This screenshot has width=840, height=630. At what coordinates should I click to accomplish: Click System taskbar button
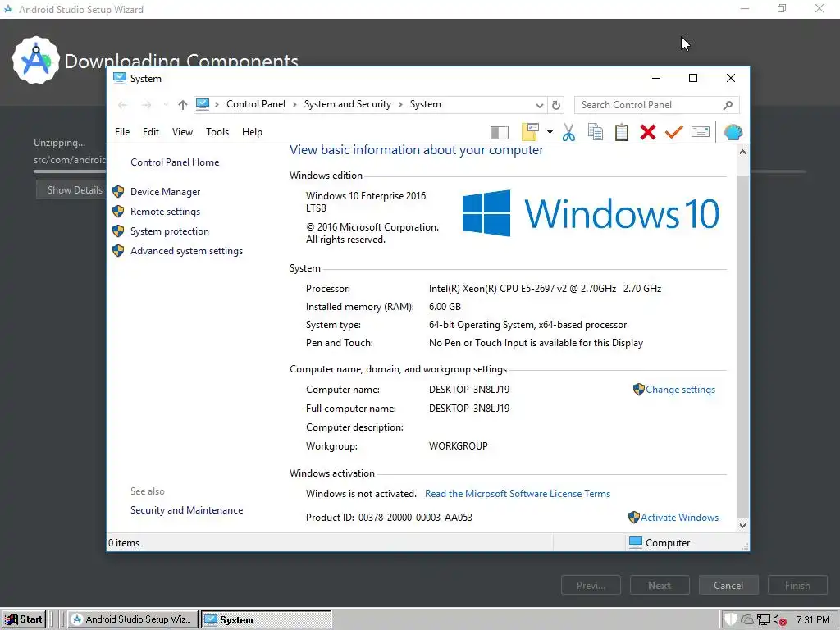click(267, 619)
